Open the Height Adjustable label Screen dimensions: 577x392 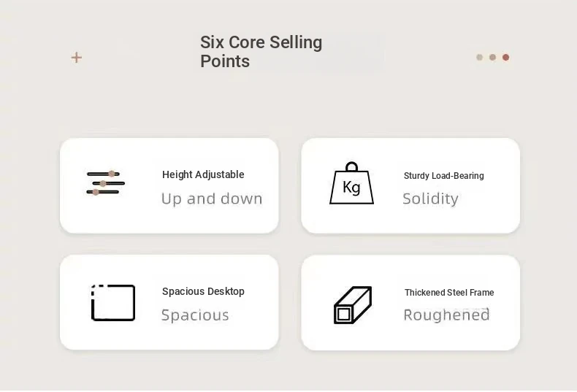203,174
